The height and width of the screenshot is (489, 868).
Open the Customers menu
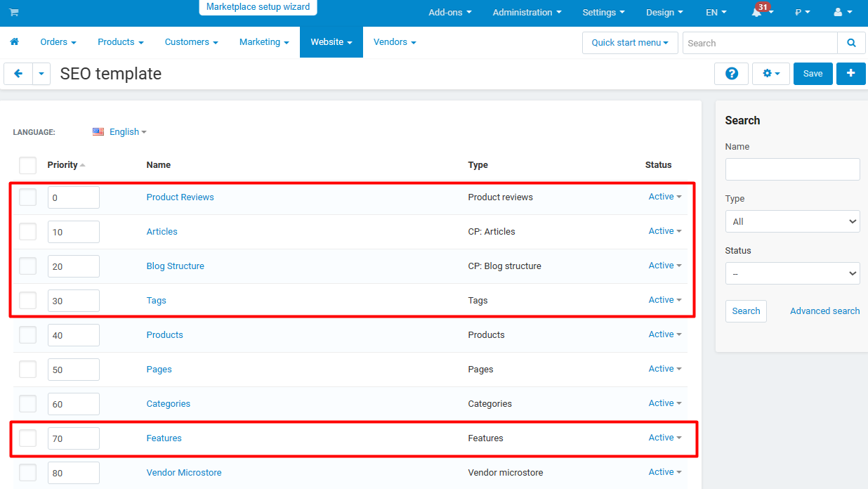click(191, 42)
